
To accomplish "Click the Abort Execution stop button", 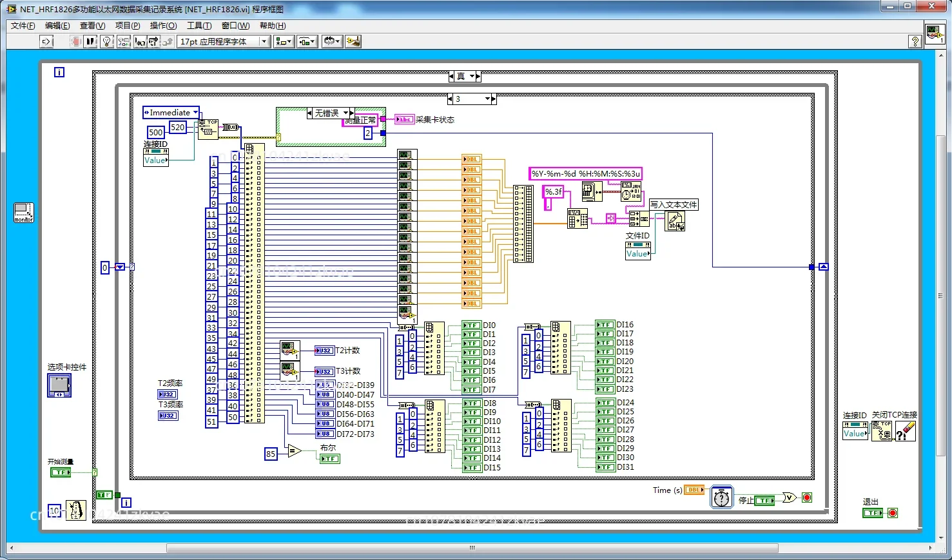I will click(75, 41).
